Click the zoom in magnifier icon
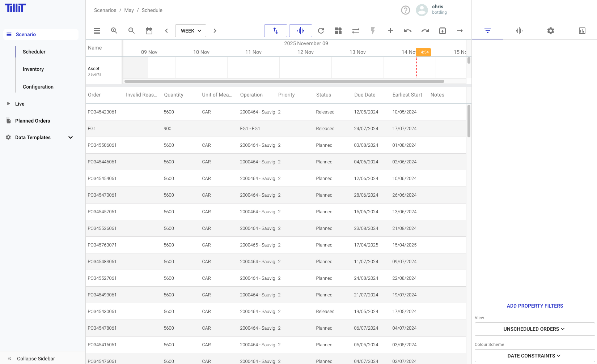This screenshot has height=364, width=597. pyautogui.click(x=114, y=31)
